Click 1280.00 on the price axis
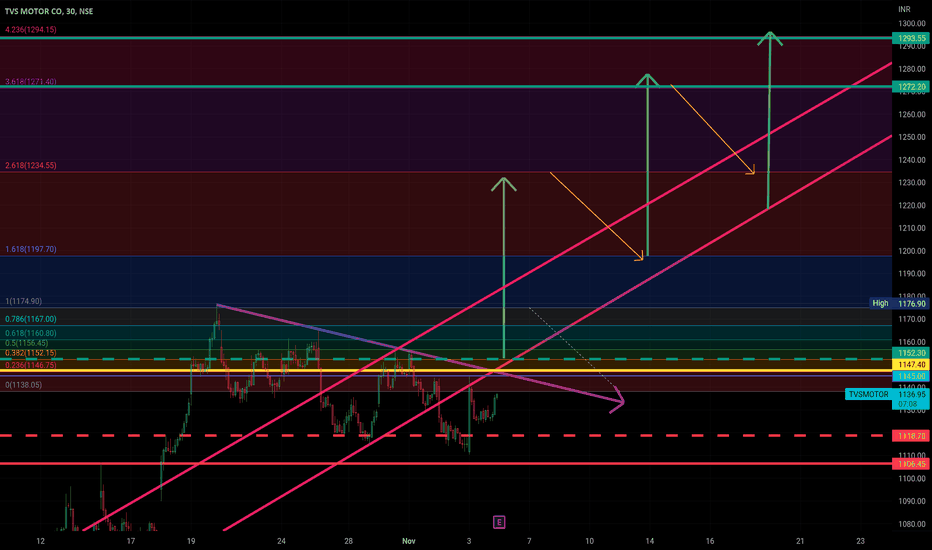The image size is (932, 550). tap(912, 69)
